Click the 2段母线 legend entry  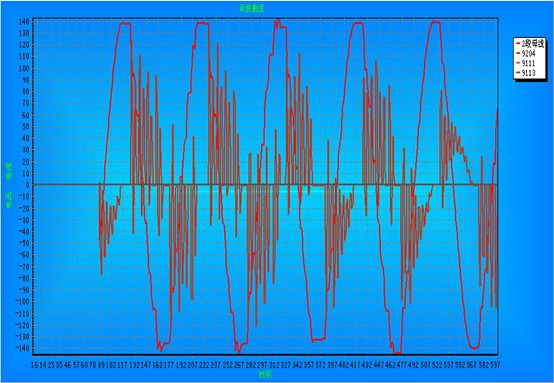click(532, 44)
